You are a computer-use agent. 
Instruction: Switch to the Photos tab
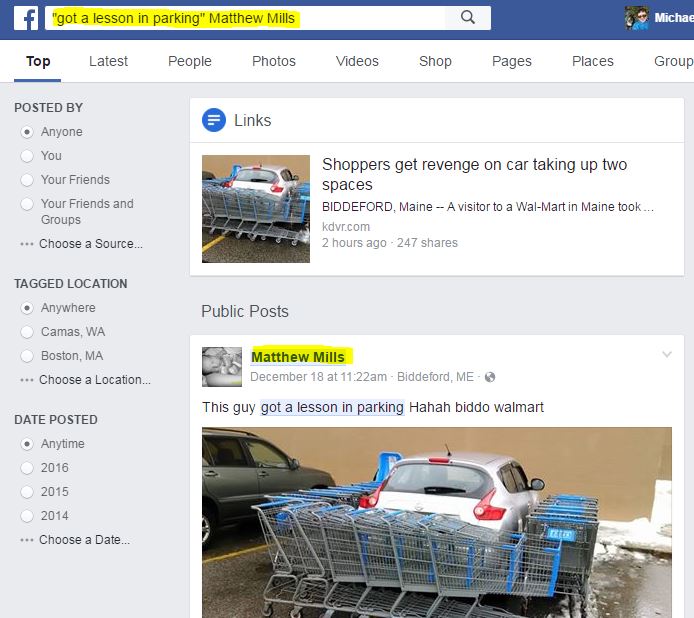pos(274,61)
